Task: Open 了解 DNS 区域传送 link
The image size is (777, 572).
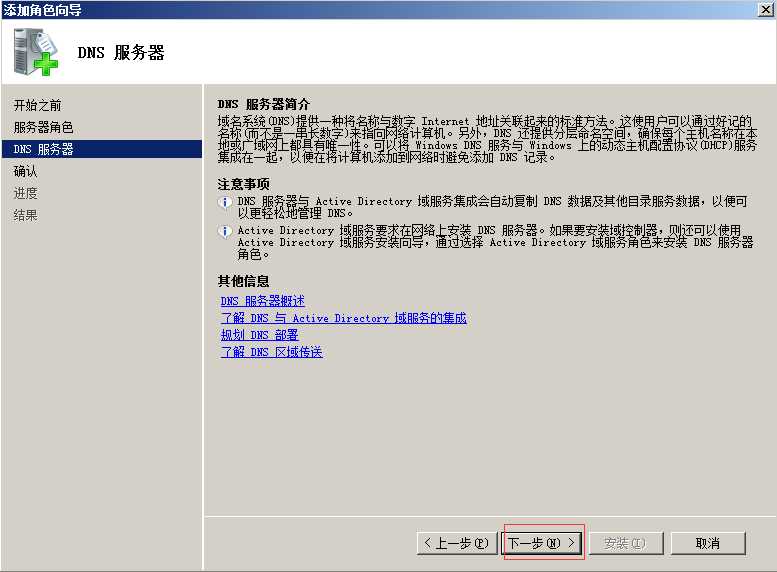Action: point(272,352)
